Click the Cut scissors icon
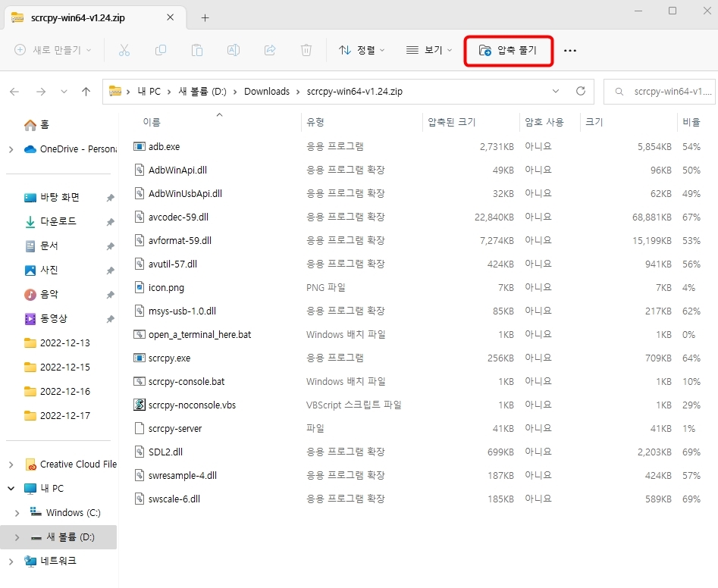Image resolution: width=718 pixels, height=588 pixels. tap(124, 50)
